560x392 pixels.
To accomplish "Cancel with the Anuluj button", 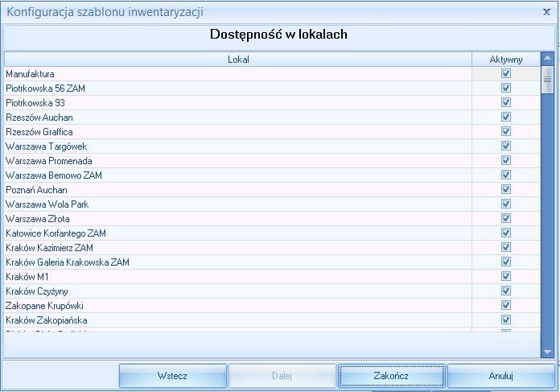I will 500,376.
